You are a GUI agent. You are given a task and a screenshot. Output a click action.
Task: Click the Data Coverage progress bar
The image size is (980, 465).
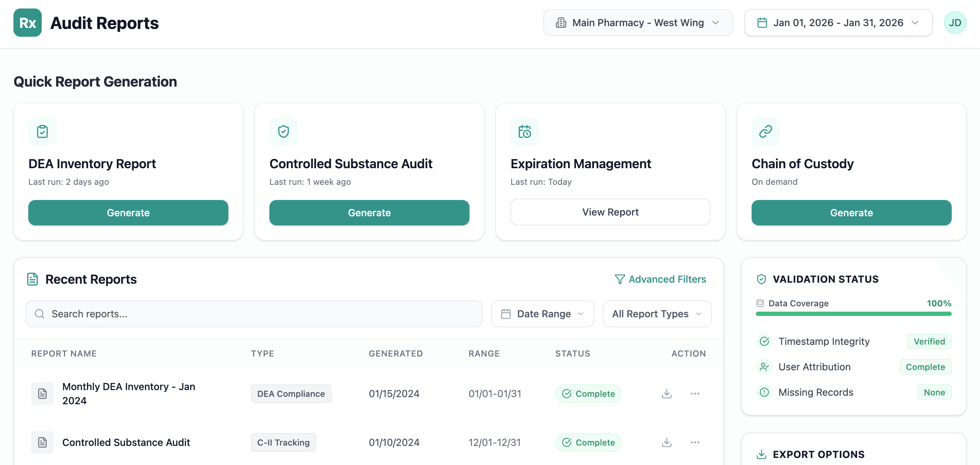click(x=853, y=314)
